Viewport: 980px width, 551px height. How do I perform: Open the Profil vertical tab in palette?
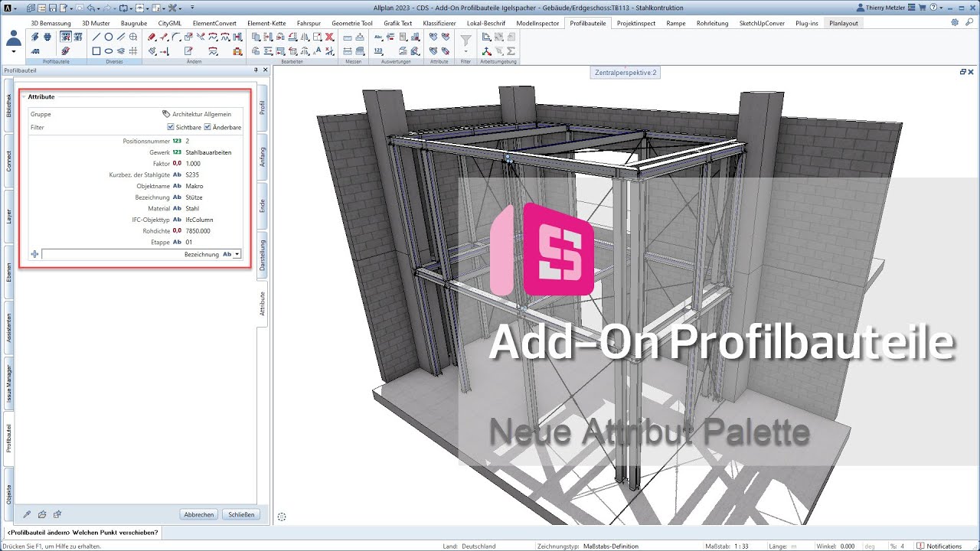262,107
